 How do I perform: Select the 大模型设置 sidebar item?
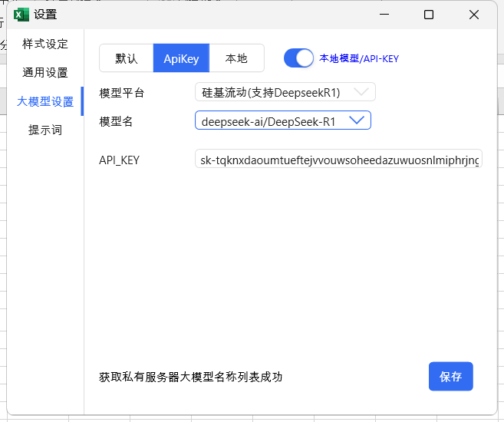(x=45, y=101)
